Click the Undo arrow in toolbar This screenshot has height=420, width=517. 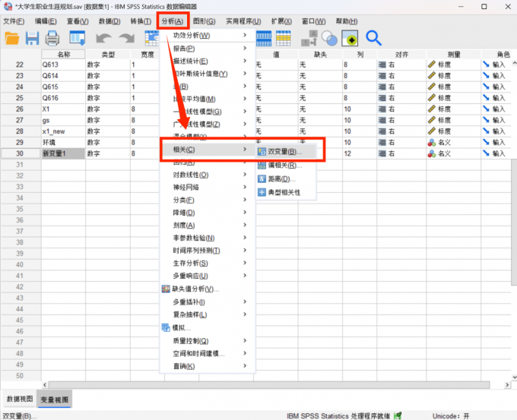(x=104, y=38)
